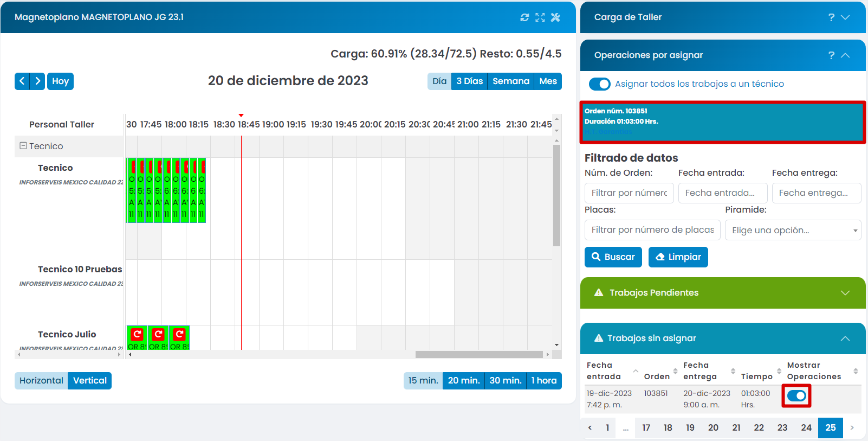Select the Orden núm. 103851 operation card

click(x=723, y=122)
